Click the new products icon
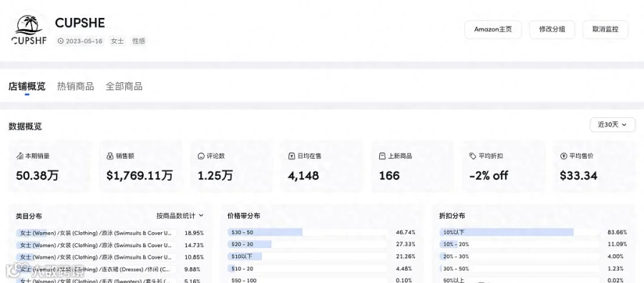Screen dimensions: 644x283 (382, 157)
